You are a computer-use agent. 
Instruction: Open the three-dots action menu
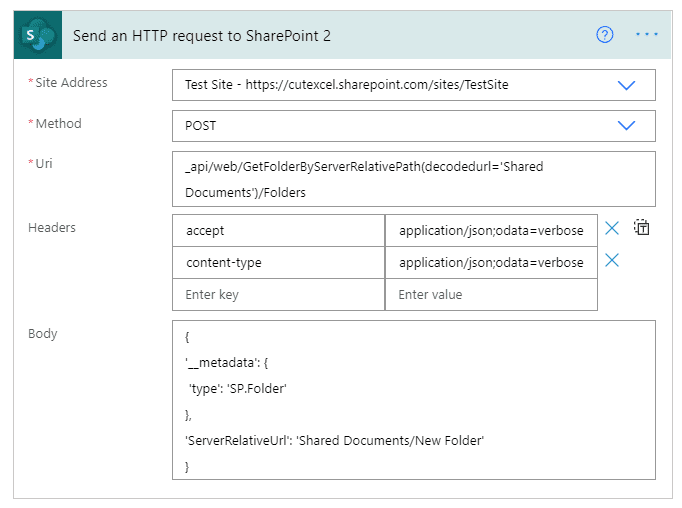pos(647,34)
